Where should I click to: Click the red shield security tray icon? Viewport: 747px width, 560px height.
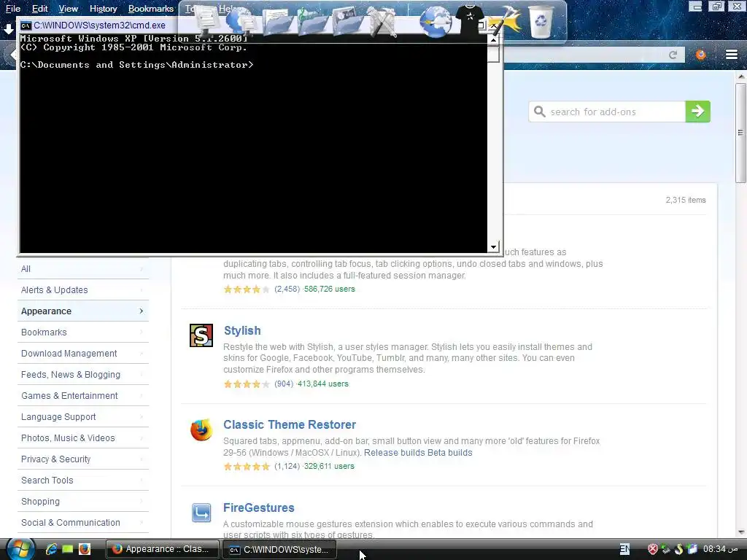click(653, 549)
